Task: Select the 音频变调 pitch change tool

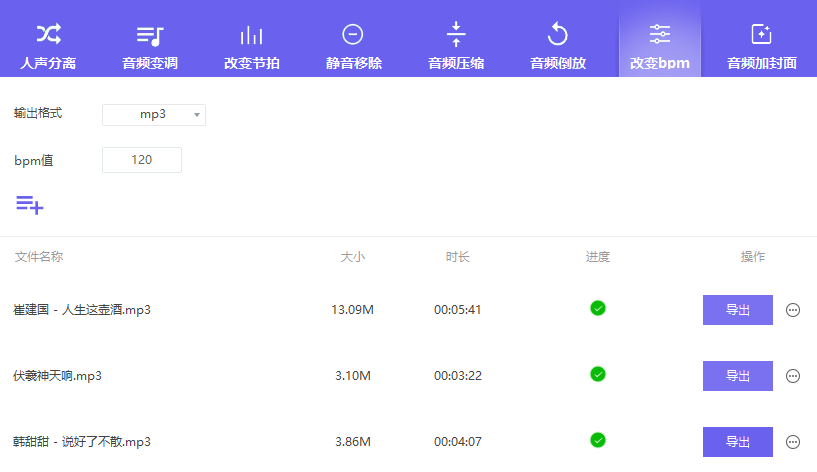Action: click(150, 45)
